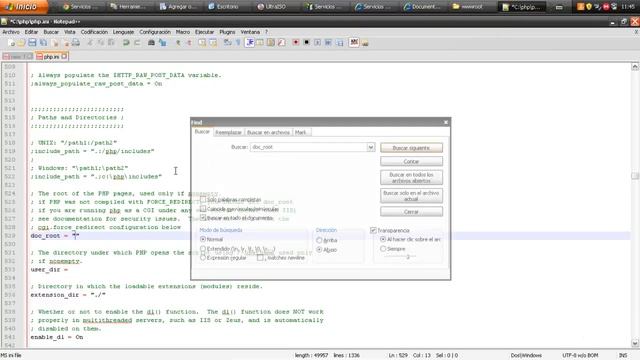Viewport: 640px width, 360px height.
Task: Toggle synchronized vertical scrolling icon
Action: coord(202,42)
